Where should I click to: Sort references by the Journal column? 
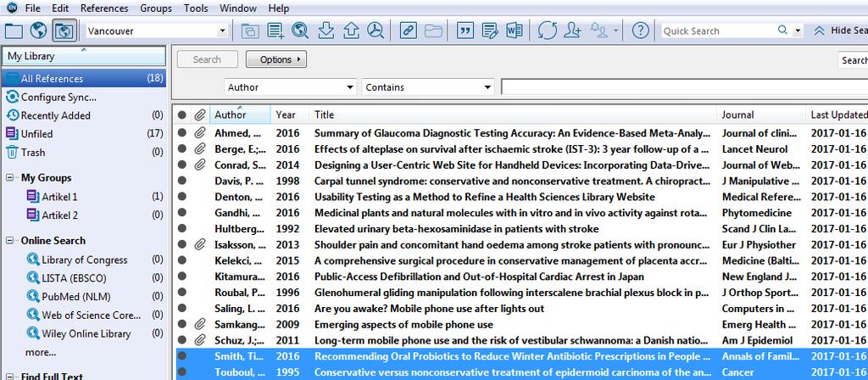click(762, 115)
